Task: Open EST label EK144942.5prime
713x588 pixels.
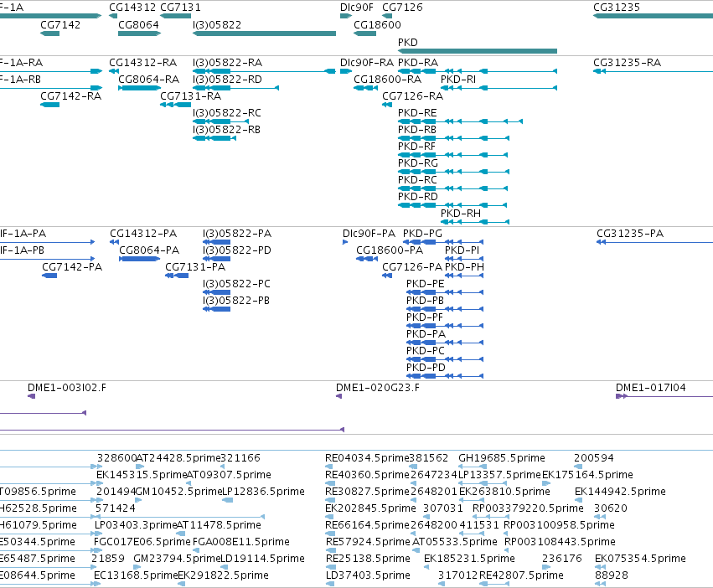Action: tap(620, 492)
